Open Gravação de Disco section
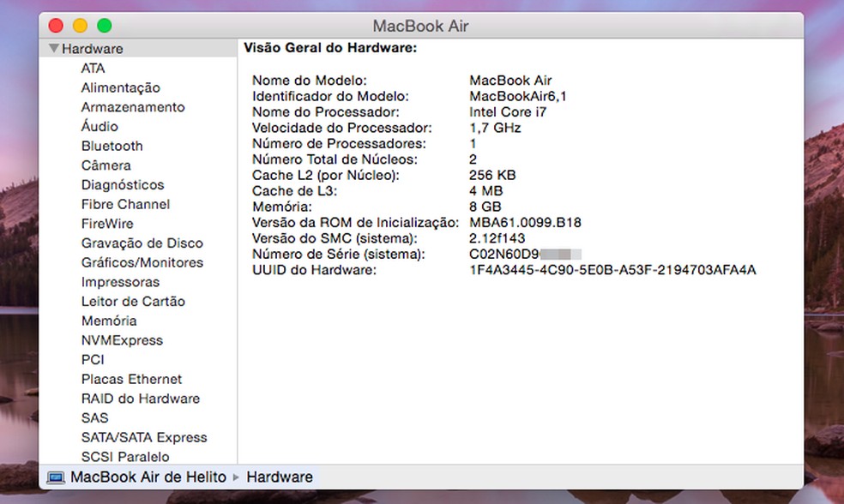 [142, 243]
